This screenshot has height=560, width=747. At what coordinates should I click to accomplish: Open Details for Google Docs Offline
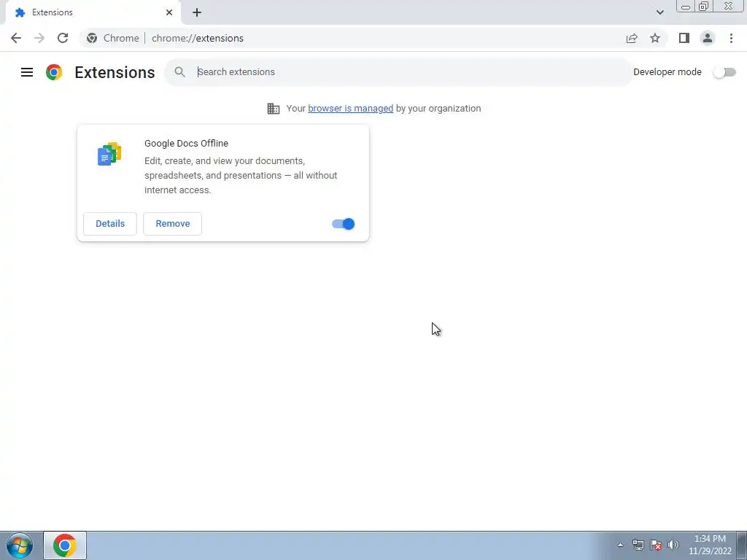pyautogui.click(x=110, y=224)
